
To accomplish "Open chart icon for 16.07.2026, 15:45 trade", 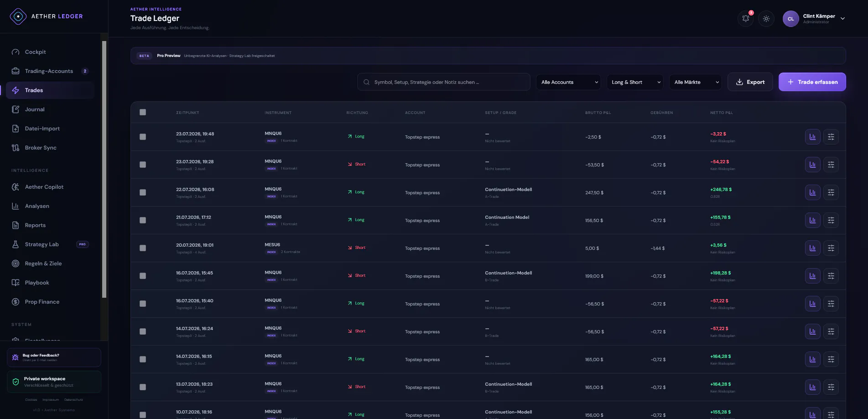I will [813, 276].
